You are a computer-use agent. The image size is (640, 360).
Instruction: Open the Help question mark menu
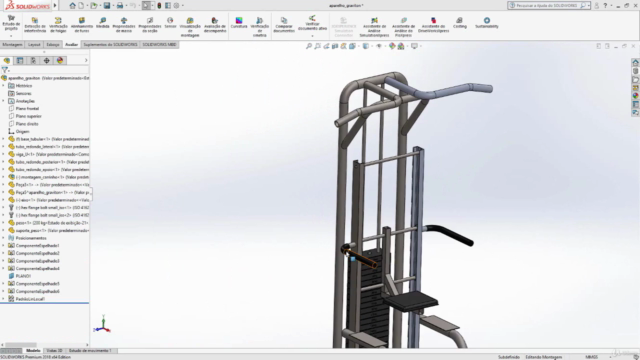(x=605, y=6)
